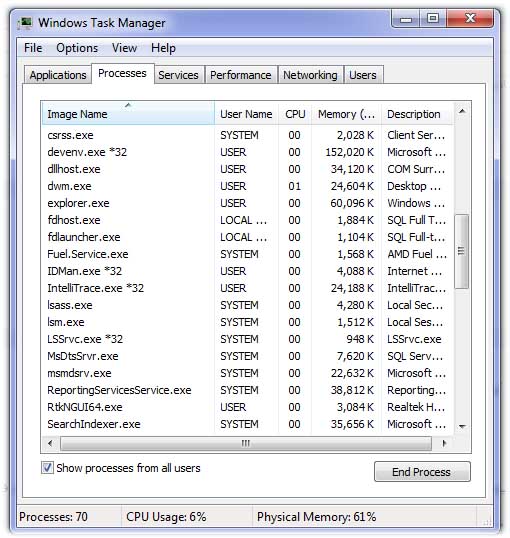Select the devenv.exe *32 process row
Viewport: 510px width, 538px height.
[x=247, y=152]
